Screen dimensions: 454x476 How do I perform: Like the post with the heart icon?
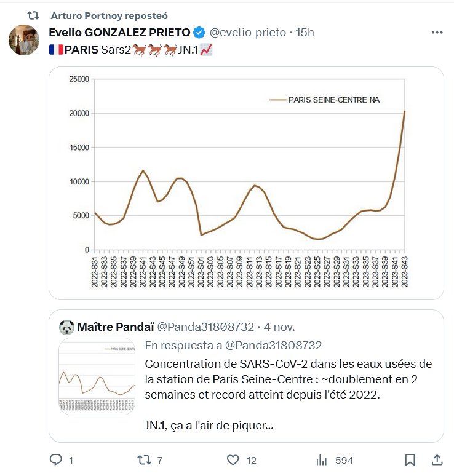[233, 459]
